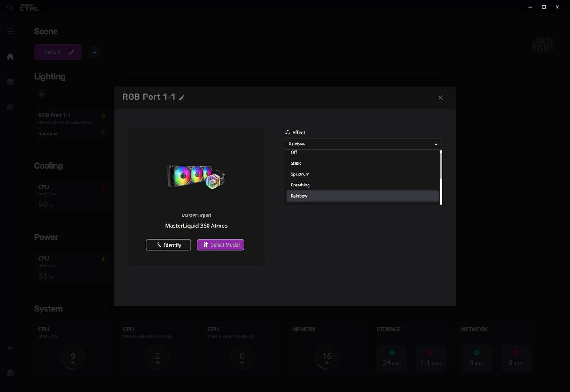Maximize the MasterCTRL window

(544, 7)
